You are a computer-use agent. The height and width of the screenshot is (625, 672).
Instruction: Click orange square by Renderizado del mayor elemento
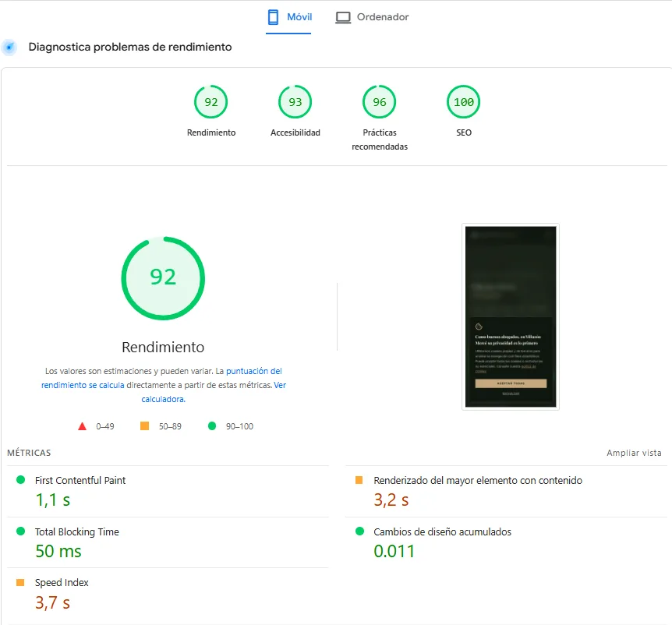point(359,480)
